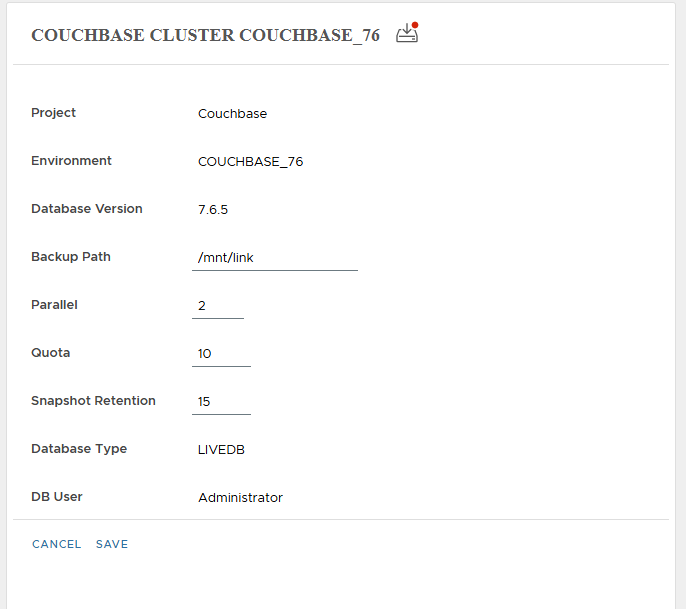This screenshot has height=609, width=686.
Task: Click the Snapshot Retention label
Action: (93, 401)
